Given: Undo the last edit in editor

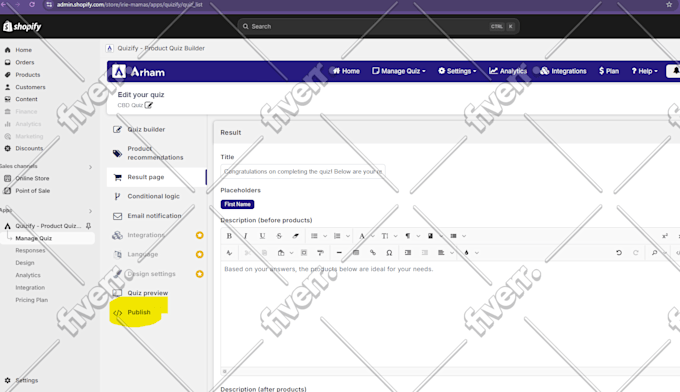Looking at the screenshot, I should [x=619, y=252].
